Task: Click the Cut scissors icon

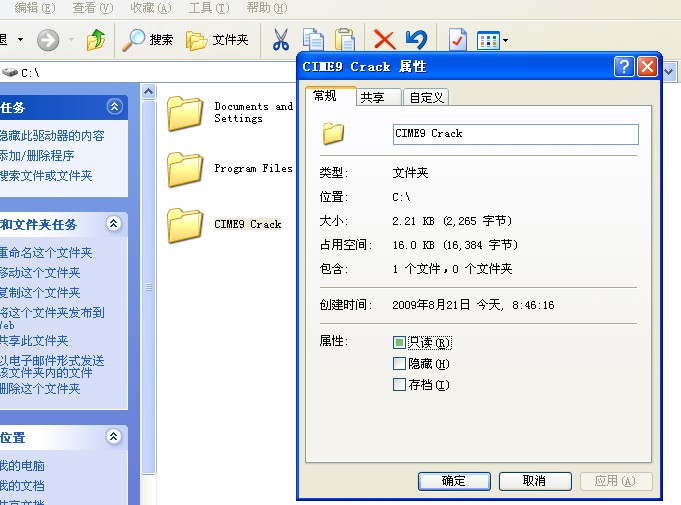Action: (281, 40)
